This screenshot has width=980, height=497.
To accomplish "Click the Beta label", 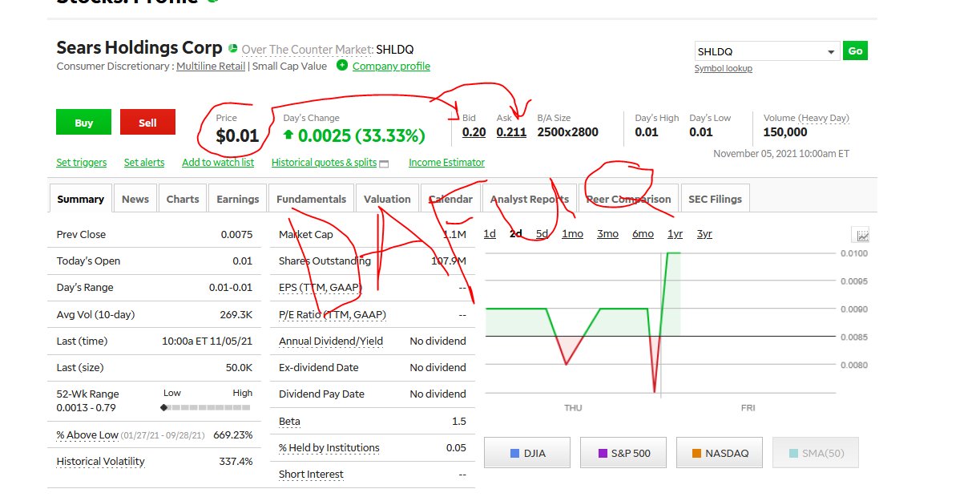I will pyautogui.click(x=290, y=422).
